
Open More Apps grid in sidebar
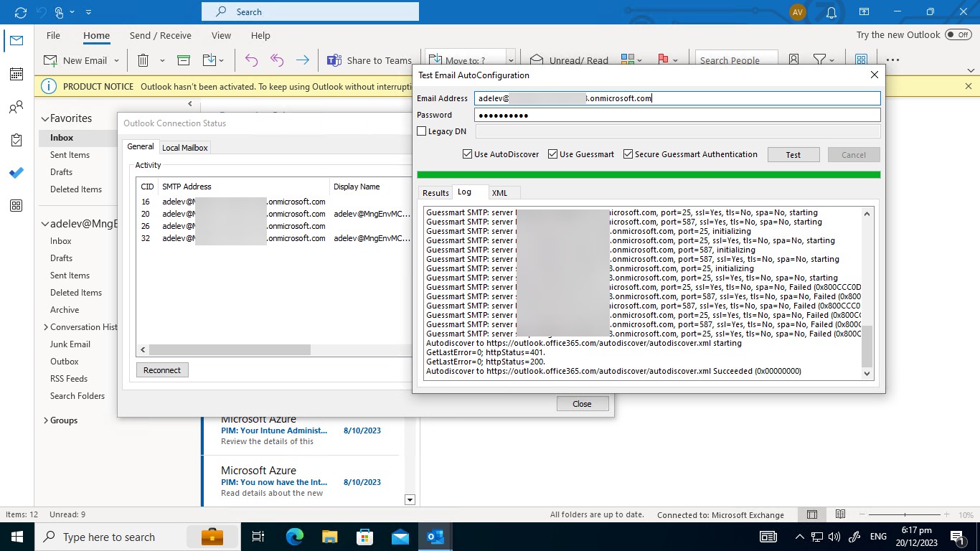pyautogui.click(x=17, y=207)
